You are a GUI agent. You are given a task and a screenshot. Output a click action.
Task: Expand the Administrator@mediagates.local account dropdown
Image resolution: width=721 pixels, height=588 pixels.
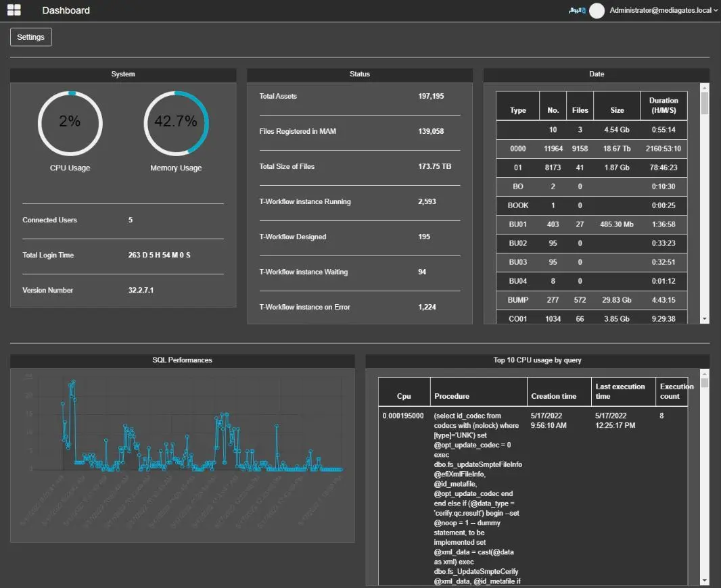(664, 10)
